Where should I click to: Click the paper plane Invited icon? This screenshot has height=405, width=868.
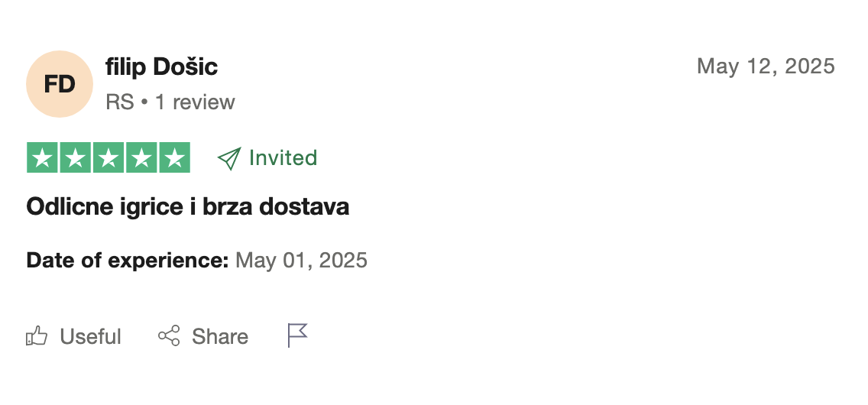pyautogui.click(x=228, y=158)
